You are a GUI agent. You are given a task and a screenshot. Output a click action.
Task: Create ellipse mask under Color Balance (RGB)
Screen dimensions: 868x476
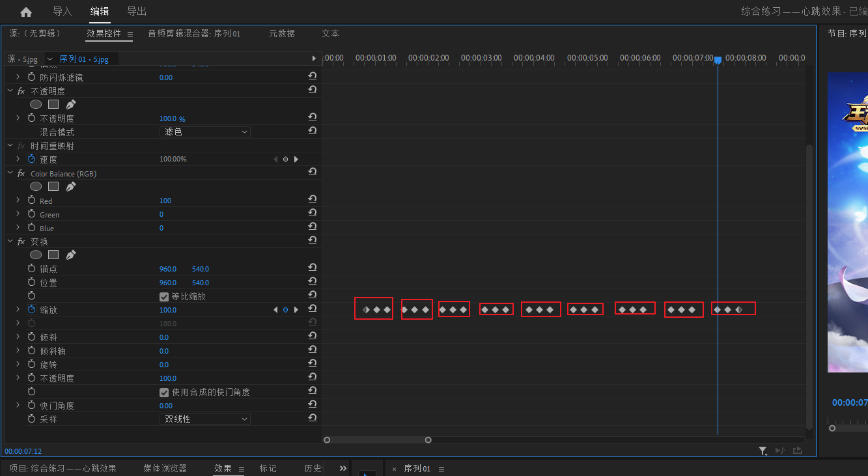point(36,187)
